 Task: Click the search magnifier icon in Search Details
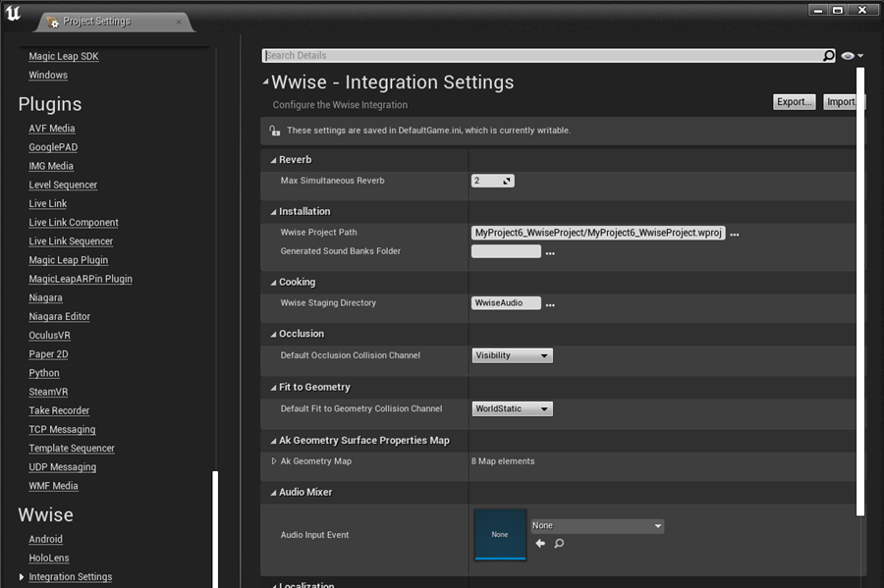click(828, 55)
